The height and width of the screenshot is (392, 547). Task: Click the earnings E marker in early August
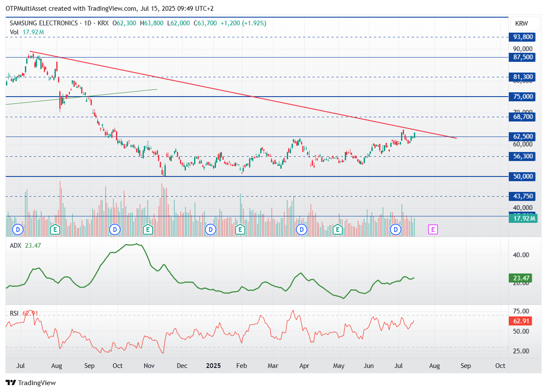click(x=55, y=230)
